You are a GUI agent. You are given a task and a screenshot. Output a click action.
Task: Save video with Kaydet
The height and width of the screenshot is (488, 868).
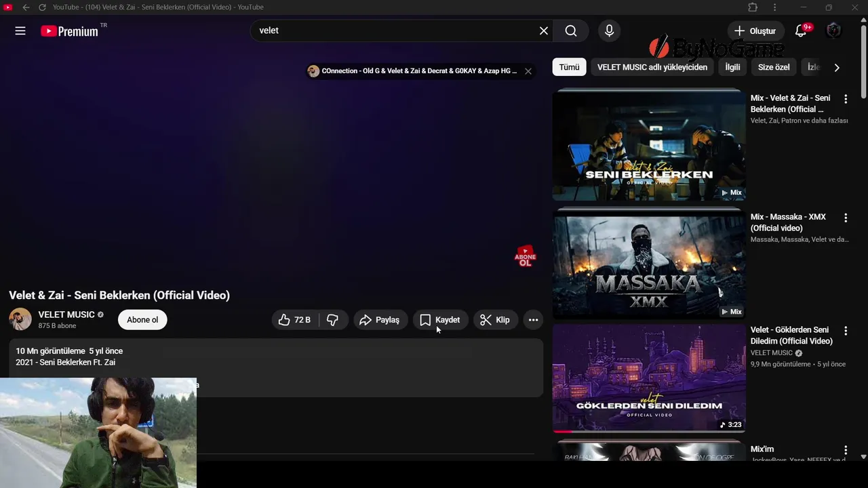[440, 320]
